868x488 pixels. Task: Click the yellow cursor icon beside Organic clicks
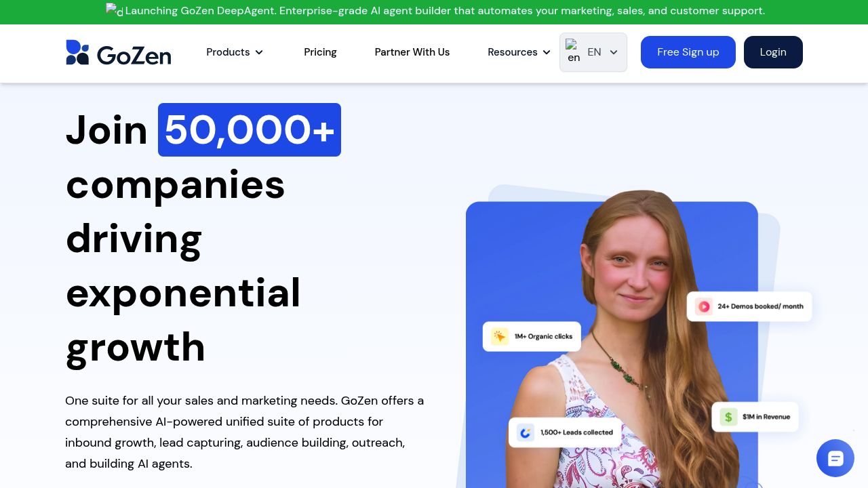point(500,336)
